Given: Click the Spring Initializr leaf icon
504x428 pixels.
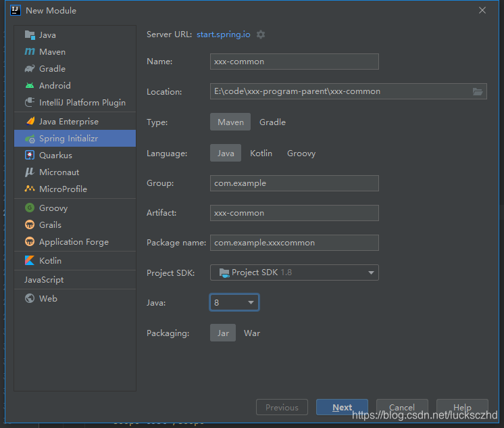Looking at the screenshot, I should click(x=30, y=139).
